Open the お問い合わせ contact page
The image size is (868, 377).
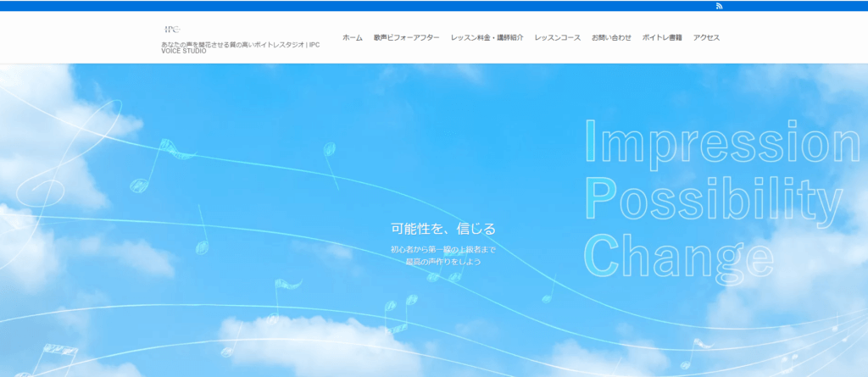(611, 38)
